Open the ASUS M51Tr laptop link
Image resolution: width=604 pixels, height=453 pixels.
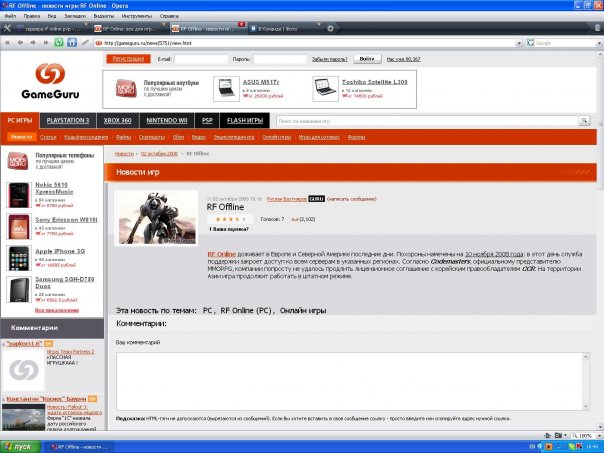261,82
